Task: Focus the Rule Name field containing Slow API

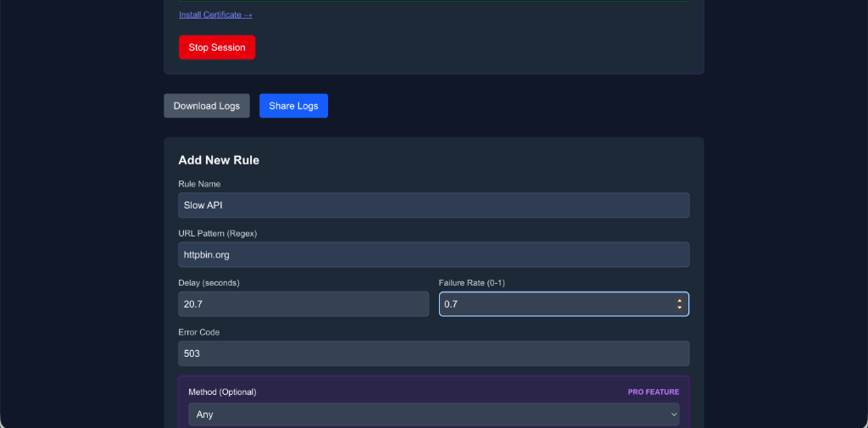Action: point(433,205)
